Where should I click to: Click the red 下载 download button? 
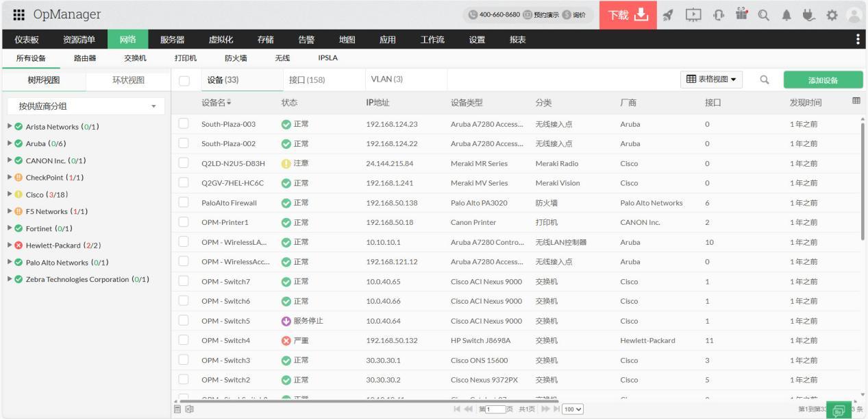[628, 15]
